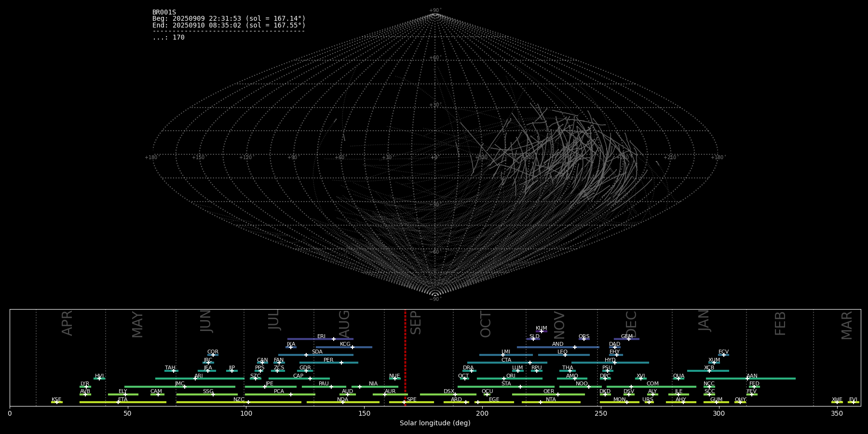Select the KUM shower marker
The height and width of the screenshot is (434, 868).
(541, 331)
